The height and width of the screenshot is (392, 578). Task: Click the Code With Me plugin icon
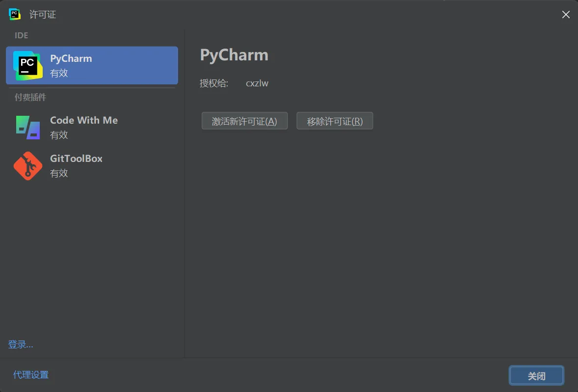(28, 128)
